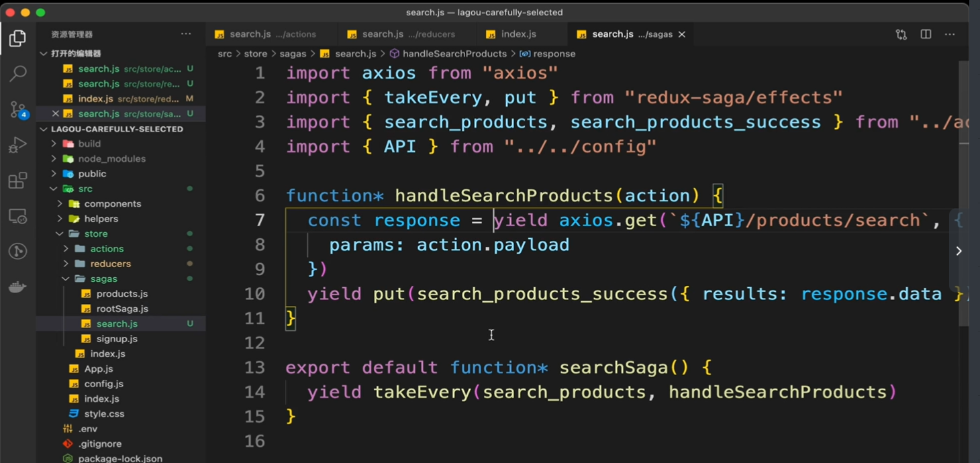Open products.js in sagas folder
Viewport: 980px width, 463px height.
(x=121, y=293)
